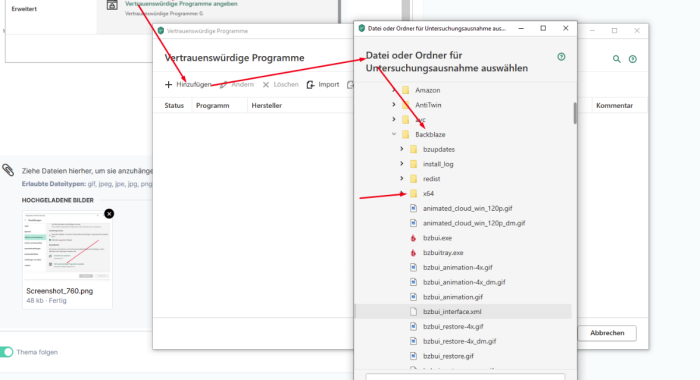
Task: Click the Hersteller column header
Action: [267, 105]
